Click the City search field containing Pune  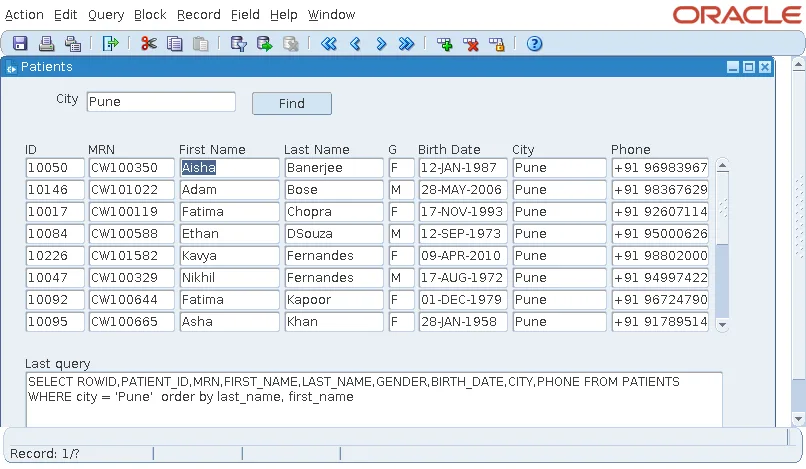pyautogui.click(x=161, y=102)
